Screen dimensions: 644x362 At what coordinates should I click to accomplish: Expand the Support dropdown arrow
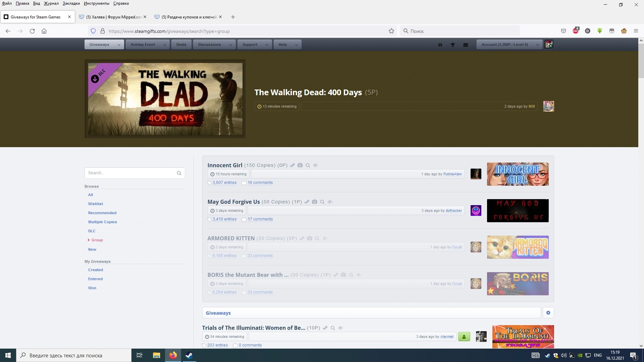click(267, 45)
